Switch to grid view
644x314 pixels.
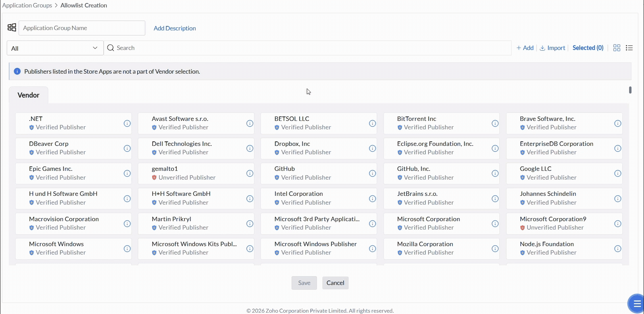(x=617, y=48)
